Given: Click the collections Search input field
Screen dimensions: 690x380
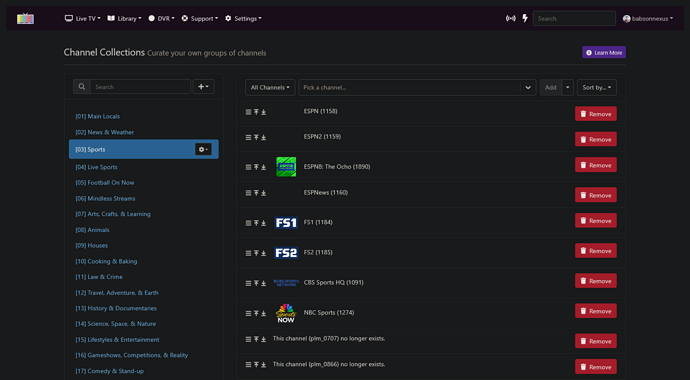Looking at the screenshot, I should (x=140, y=87).
